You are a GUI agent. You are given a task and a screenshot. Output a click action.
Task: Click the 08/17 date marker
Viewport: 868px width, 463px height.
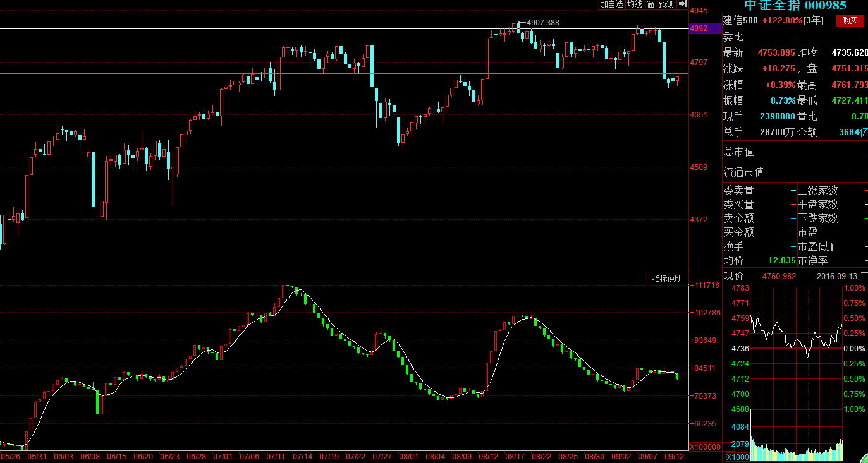pos(515,456)
